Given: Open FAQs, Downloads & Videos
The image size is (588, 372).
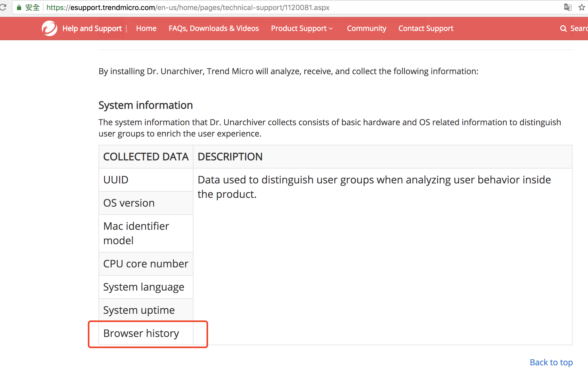Looking at the screenshot, I should [214, 28].
